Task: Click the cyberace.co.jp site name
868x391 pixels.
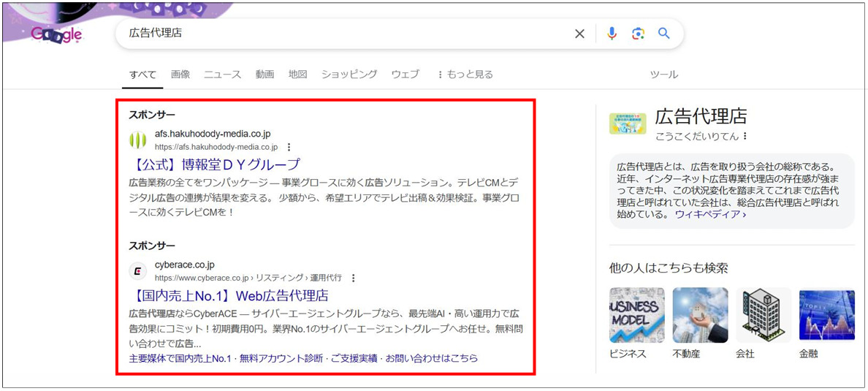Action: point(184,265)
